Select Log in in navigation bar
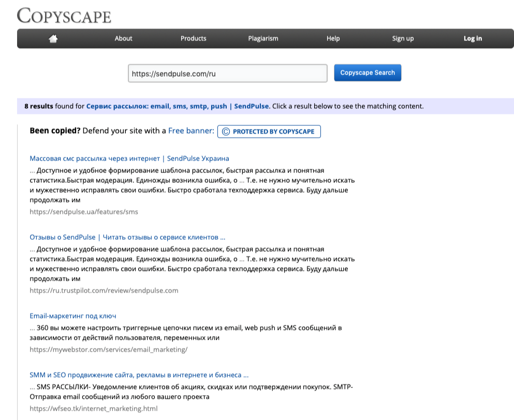 pyautogui.click(x=473, y=38)
